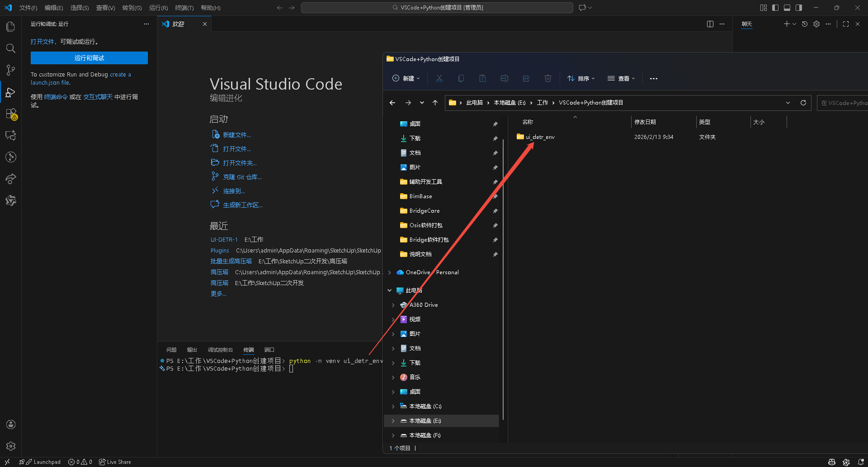This screenshot has width=868, height=467.
Task: Click Live Share in status bar
Action: tap(115, 462)
